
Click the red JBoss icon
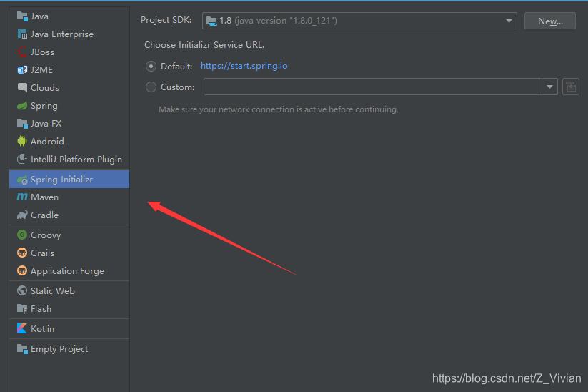pyautogui.click(x=22, y=52)
